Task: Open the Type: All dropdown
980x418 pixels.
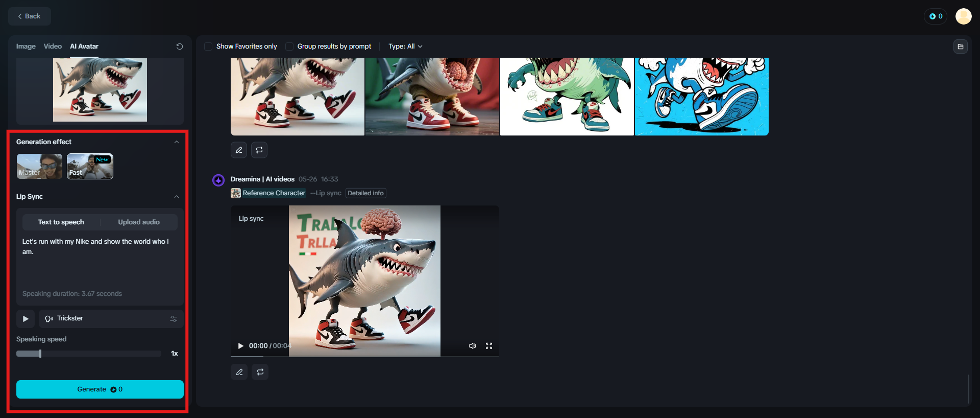Action: coord(406,47)
